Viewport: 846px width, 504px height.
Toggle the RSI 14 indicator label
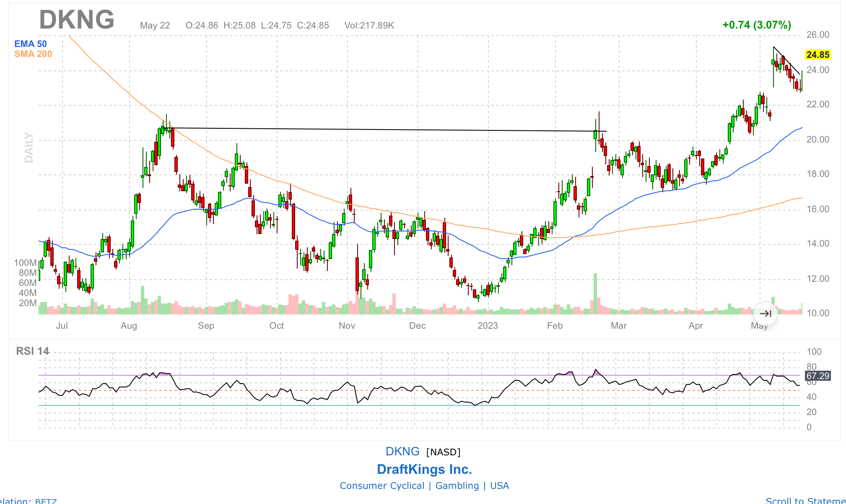tap(33, 351)
